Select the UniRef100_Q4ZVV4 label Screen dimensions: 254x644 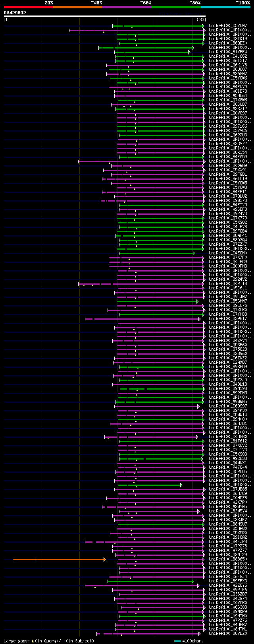pyautogui.click(x=228, y=340)
